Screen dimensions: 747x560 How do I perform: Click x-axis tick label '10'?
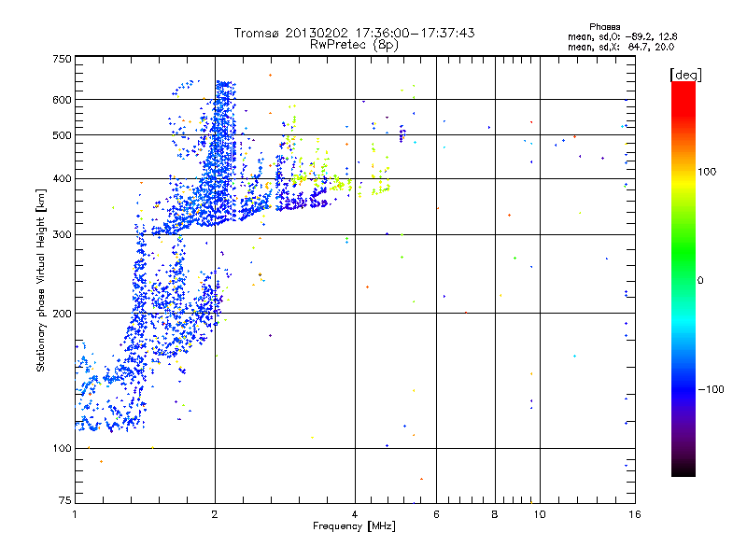point(540,514)
